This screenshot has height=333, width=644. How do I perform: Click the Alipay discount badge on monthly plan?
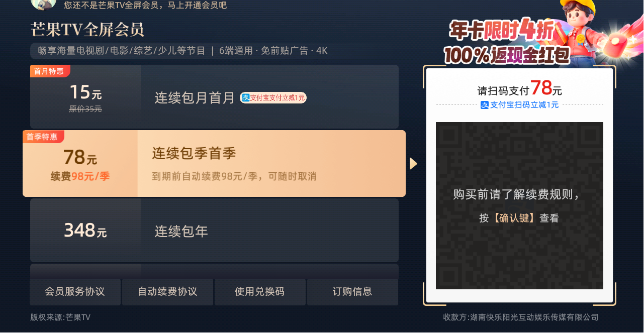tap(273, 97)
